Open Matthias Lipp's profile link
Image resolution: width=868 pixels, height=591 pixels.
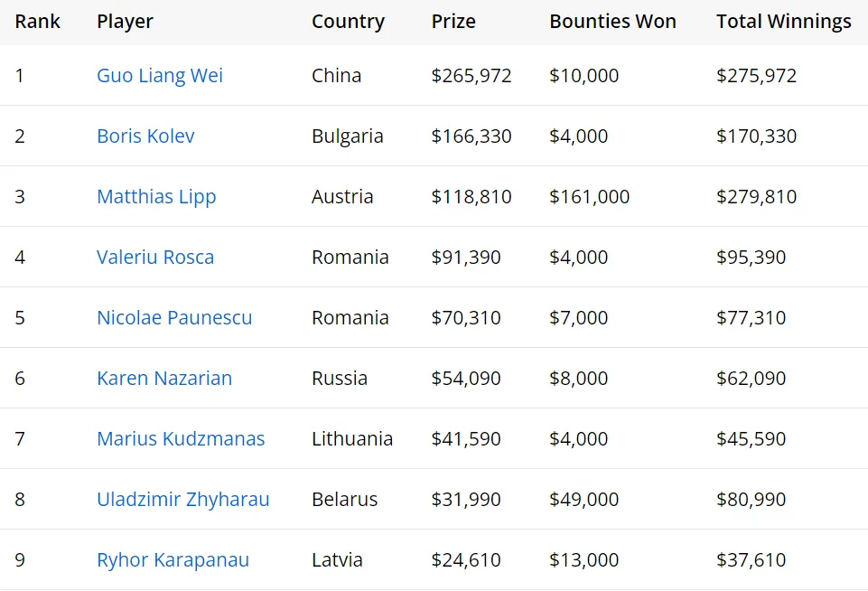[x=156, y=197]
